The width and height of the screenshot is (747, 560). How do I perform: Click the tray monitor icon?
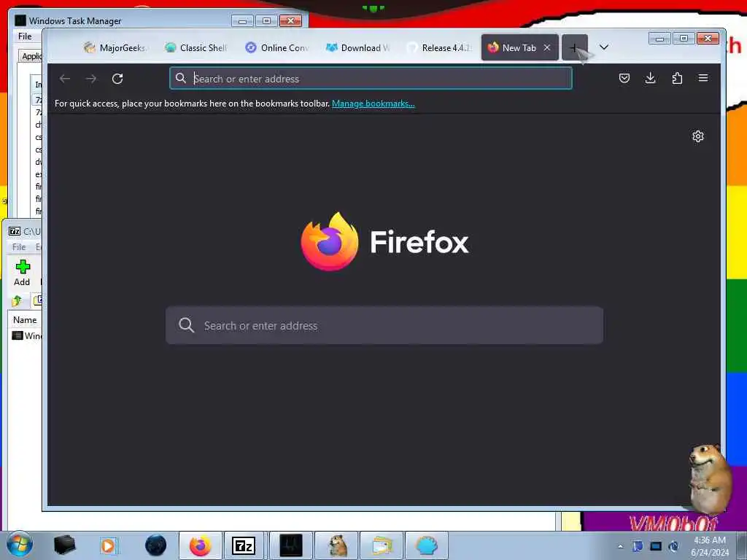[x=656, y=546]
